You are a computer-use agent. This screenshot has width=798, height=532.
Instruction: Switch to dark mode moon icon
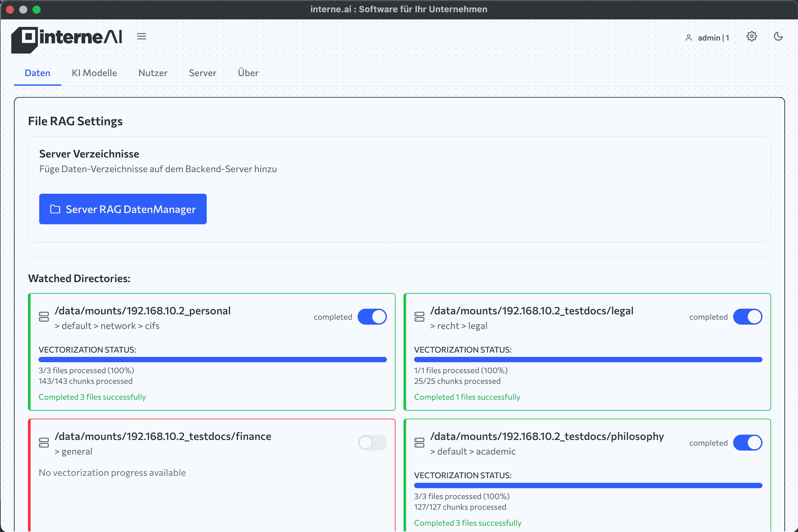point(778,36)
